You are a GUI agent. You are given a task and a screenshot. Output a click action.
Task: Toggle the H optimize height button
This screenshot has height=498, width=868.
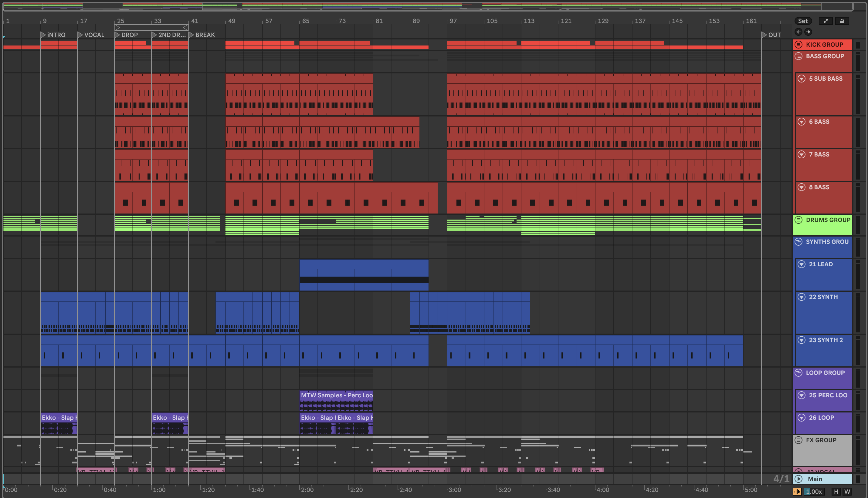click(836, 492)
